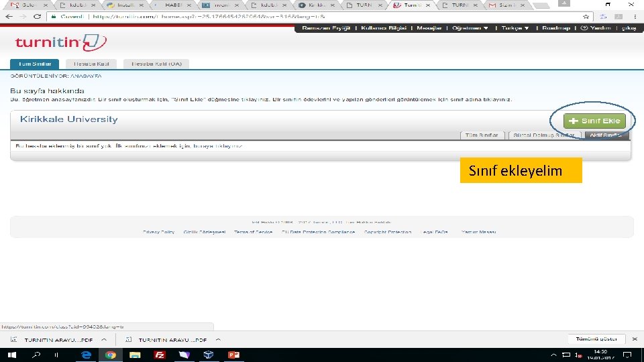Bookmark the page using the star icon
The image size is (644, 362).
click(x=586, y=16)
